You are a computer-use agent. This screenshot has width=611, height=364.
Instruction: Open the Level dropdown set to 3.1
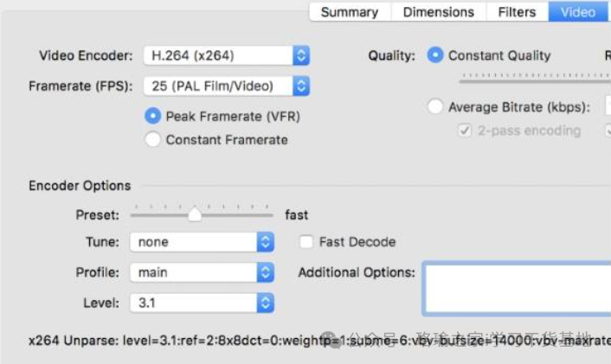(202, 303)
